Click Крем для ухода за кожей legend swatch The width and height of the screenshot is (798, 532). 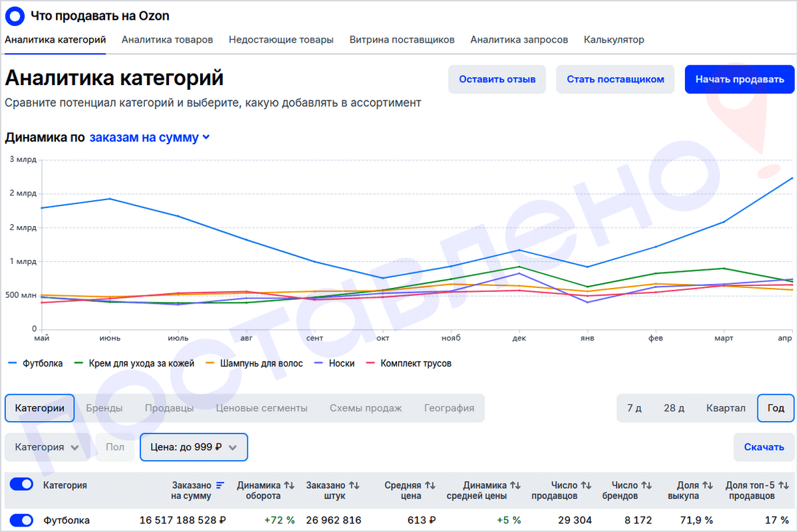click(78, 364)
